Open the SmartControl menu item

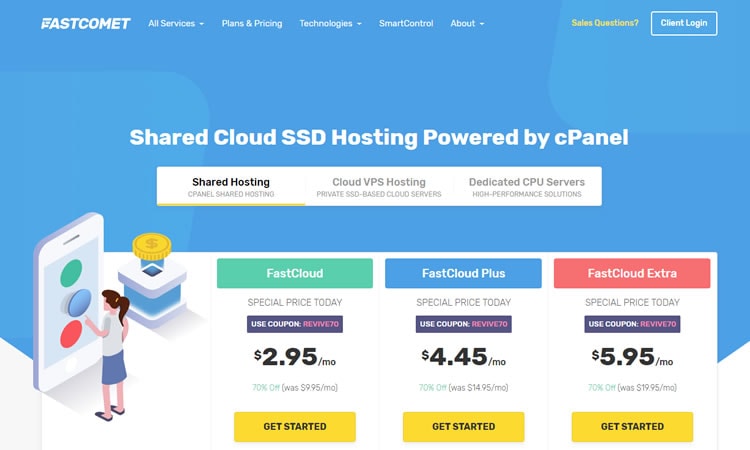click(x=406, y=23)
